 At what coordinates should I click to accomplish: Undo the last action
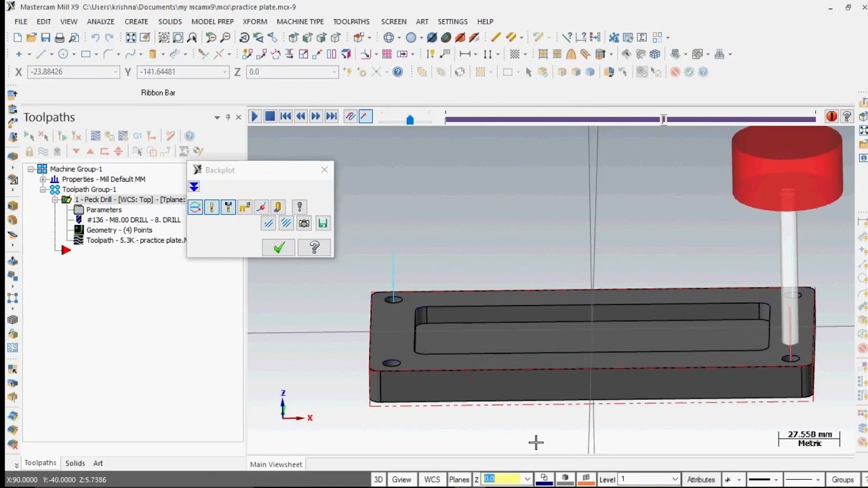[x=95, y=38]
